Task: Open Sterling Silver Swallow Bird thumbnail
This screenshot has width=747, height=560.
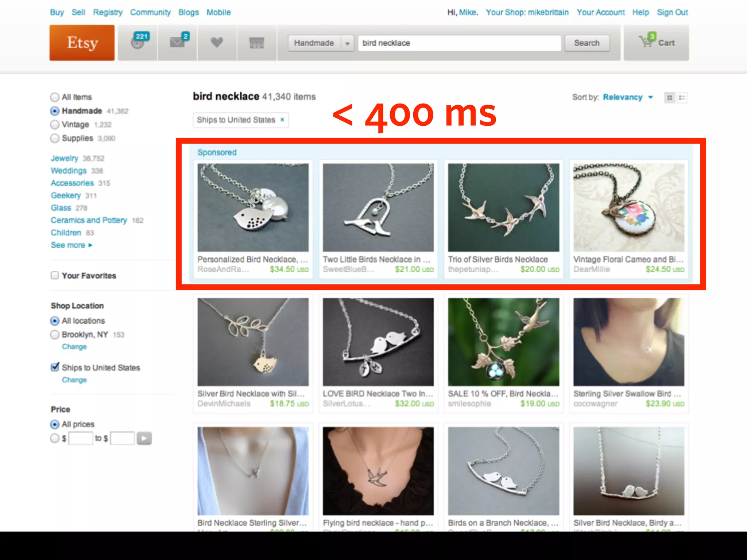Action: click(629, 342)
